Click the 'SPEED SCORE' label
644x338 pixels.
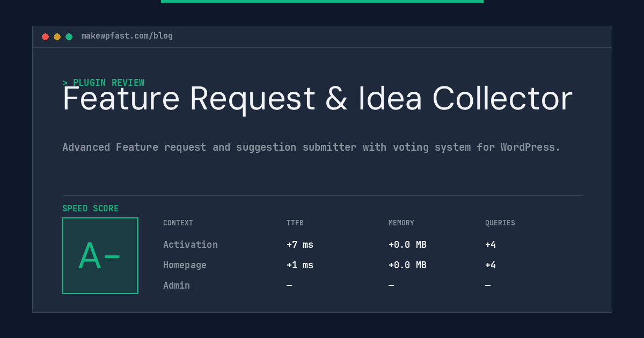coord(91,209)
